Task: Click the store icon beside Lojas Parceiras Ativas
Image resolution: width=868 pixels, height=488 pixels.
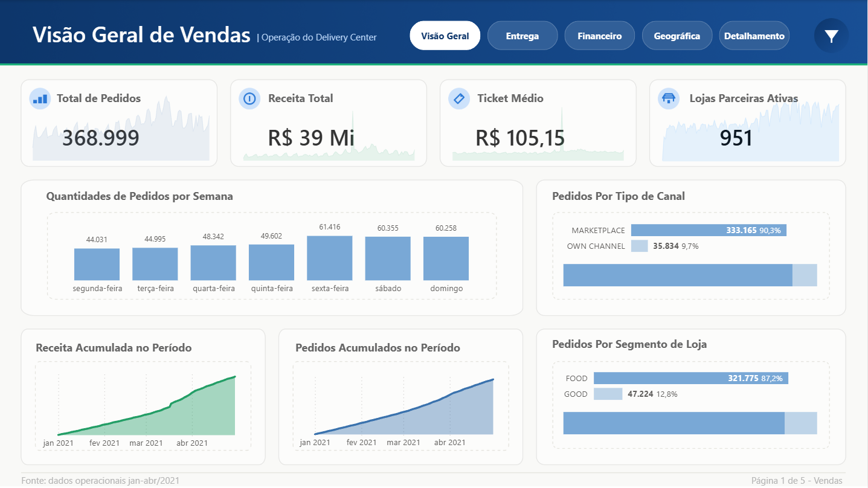Action: [x=669, y=98]
